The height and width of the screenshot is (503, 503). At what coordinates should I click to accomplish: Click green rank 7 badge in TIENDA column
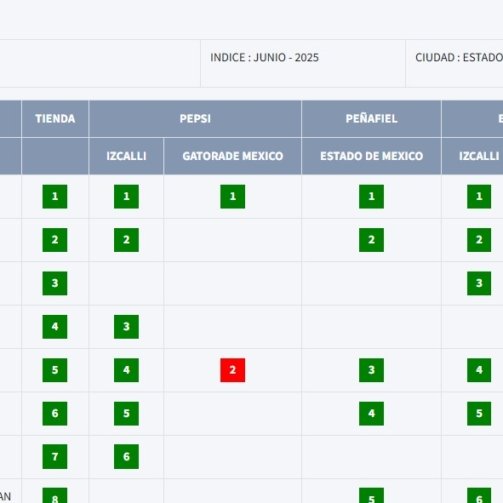55,457
